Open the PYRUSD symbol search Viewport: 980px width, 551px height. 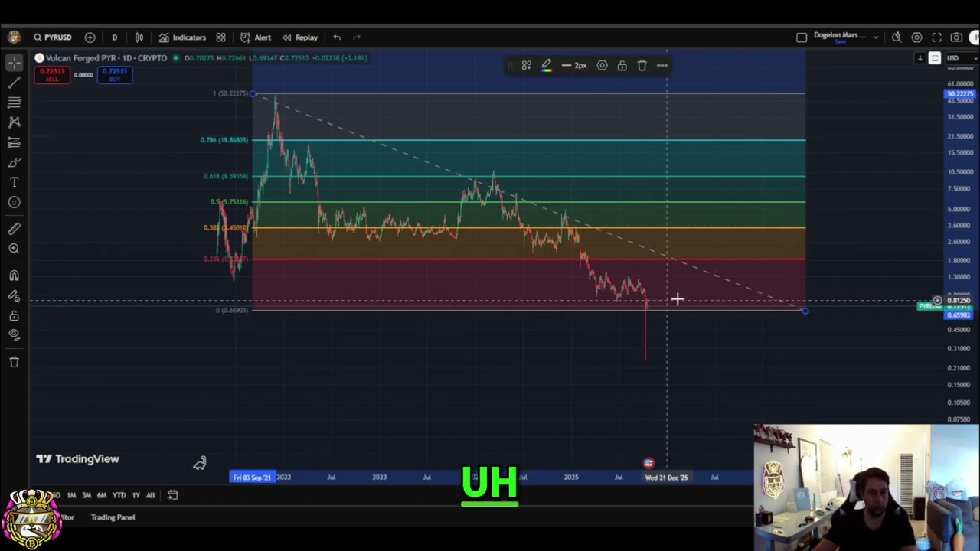point(52,37)
